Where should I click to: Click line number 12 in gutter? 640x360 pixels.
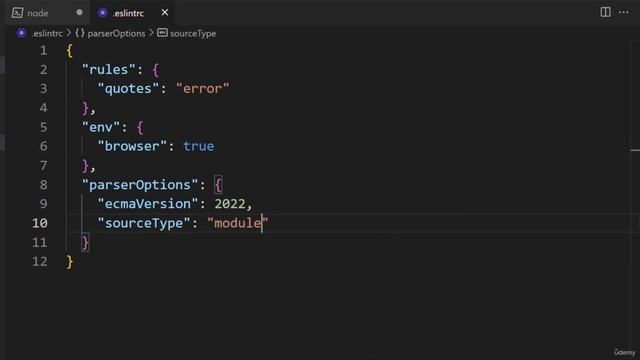pos(40,262)
